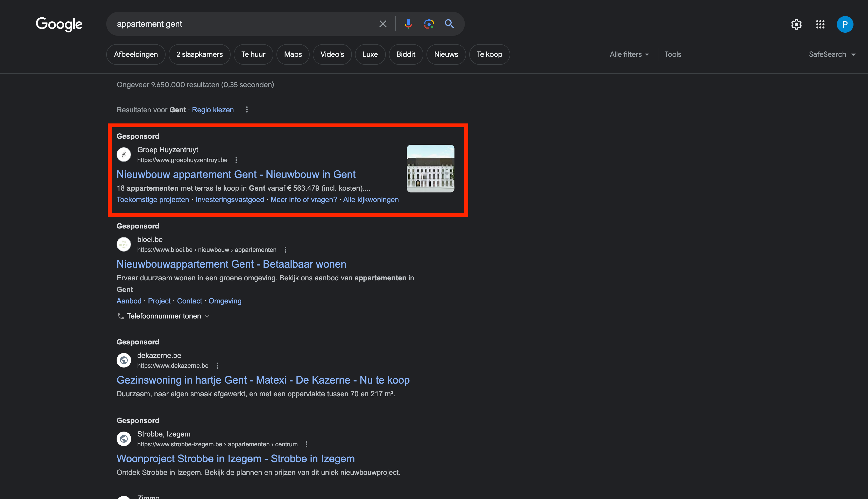Select the Afbeeldingen filter chip
This screenshot has width=868, height=499.
pos(136,54)
